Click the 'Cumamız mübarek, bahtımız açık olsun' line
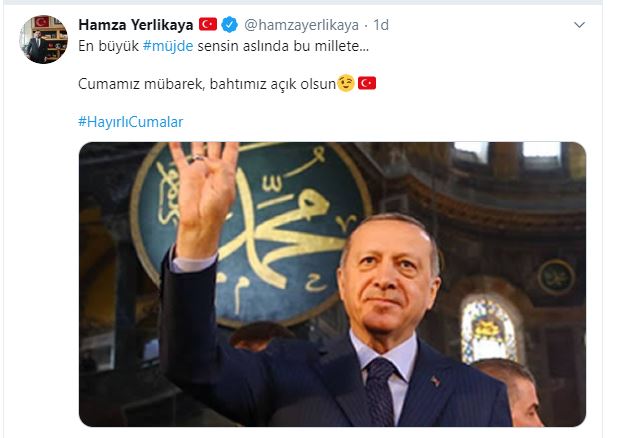The width and height of the screenshot is (629, 438). [207, 84]
